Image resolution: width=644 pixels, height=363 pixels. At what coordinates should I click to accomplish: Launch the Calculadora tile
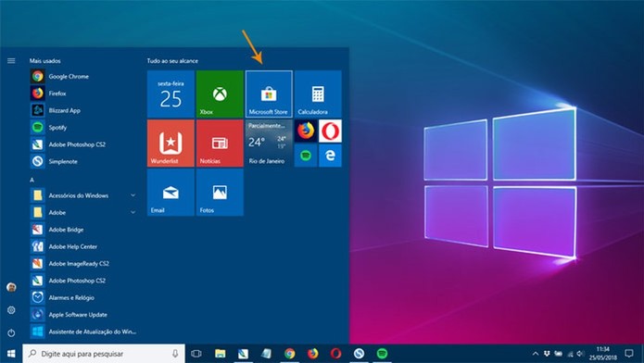318,94
